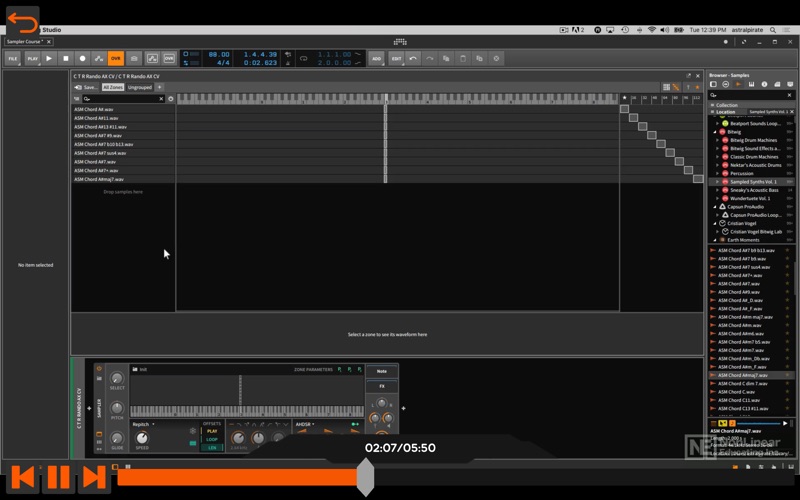Collapse the Capsun ProAudio folder

point(715,207)
